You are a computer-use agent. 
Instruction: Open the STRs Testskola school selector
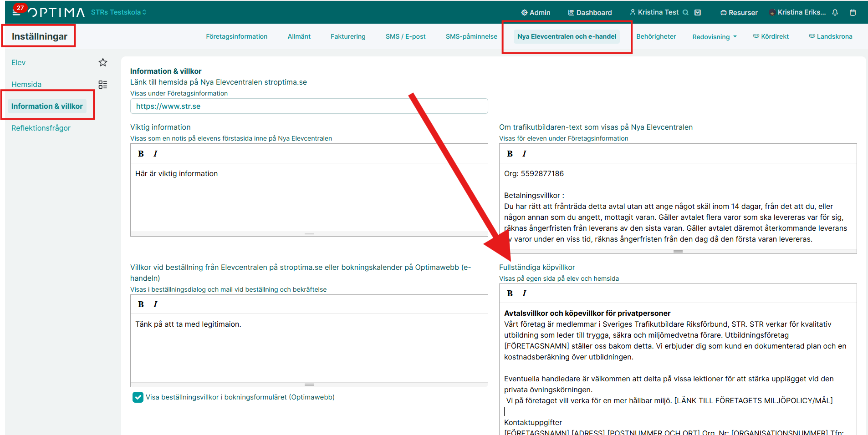pos(118,12)
